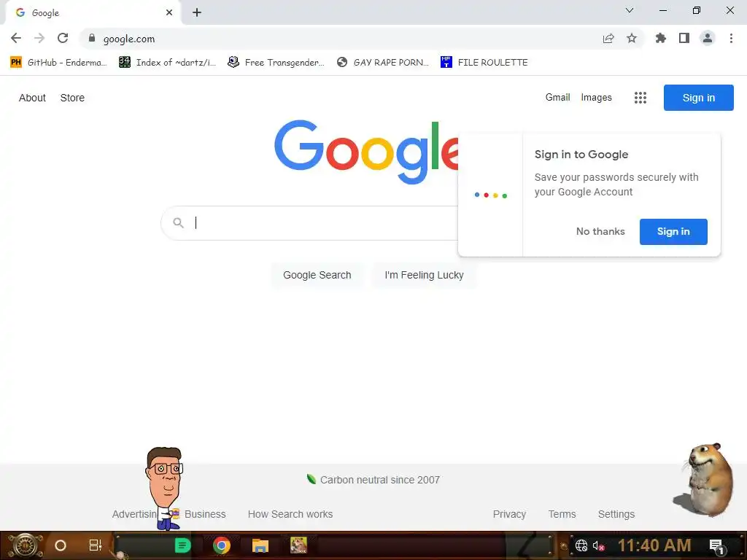Open How Search works link
The image size is (747, 560).
tap(290, 514)
